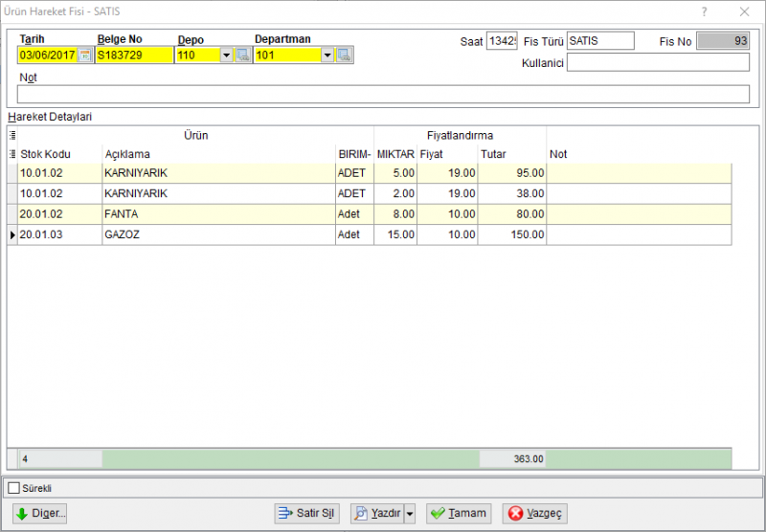766x532 pixels.
Task: Select the GAZOZ description cell
Action: tap(219, 234)
